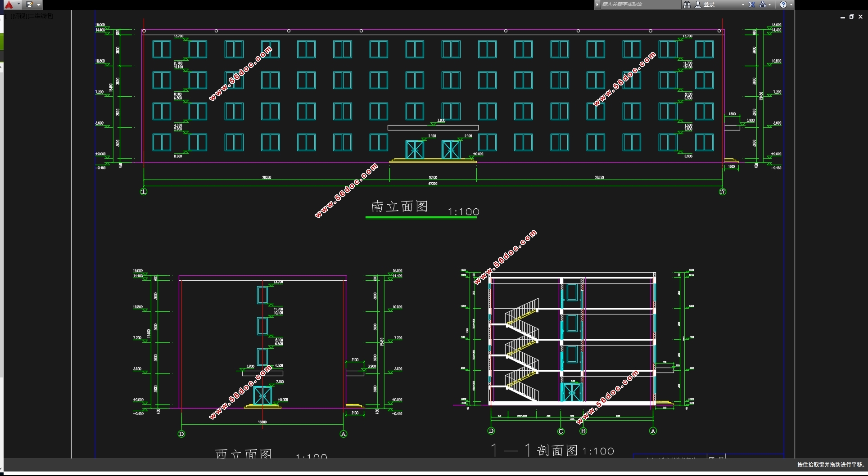Open Autodesk Exchange Apps X icon
The height and width of the screenshot is (476, 868).
point(752,4)
